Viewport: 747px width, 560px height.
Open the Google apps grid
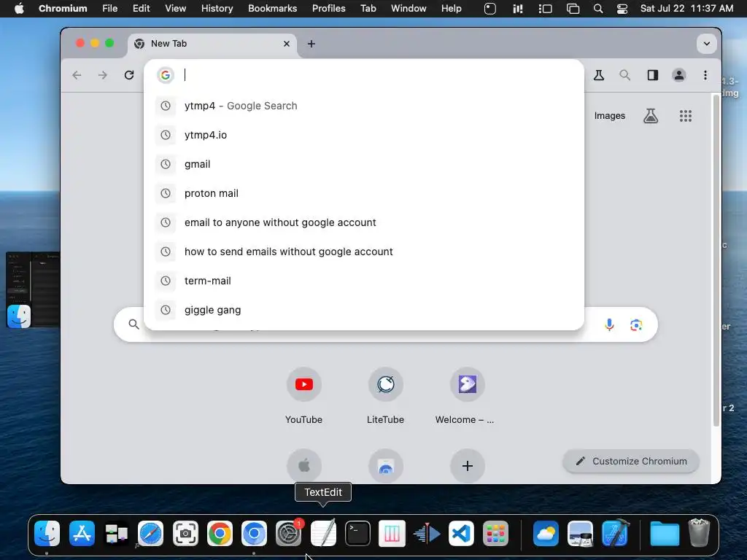point(686,116)
